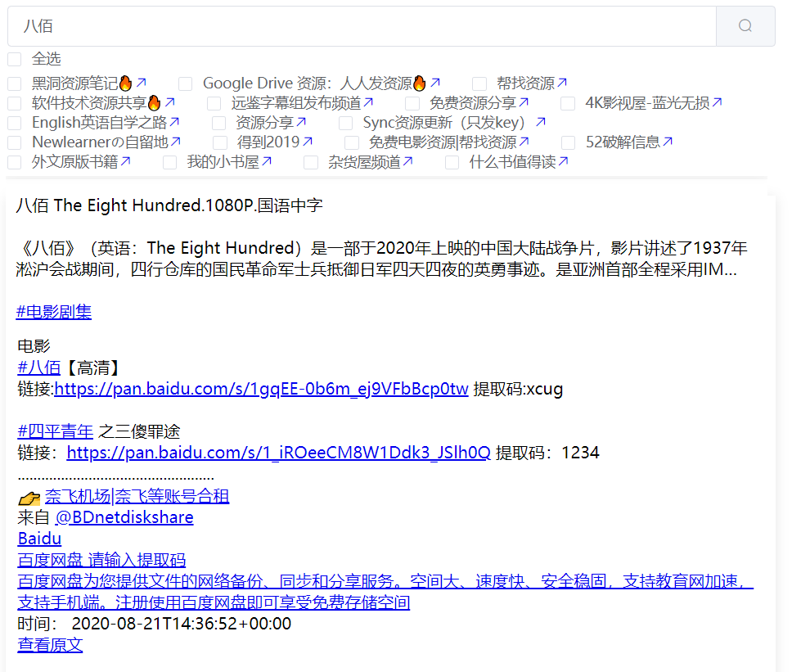
Task: Open external arrow next to 黑洞资源笔记
Action: 141,83
